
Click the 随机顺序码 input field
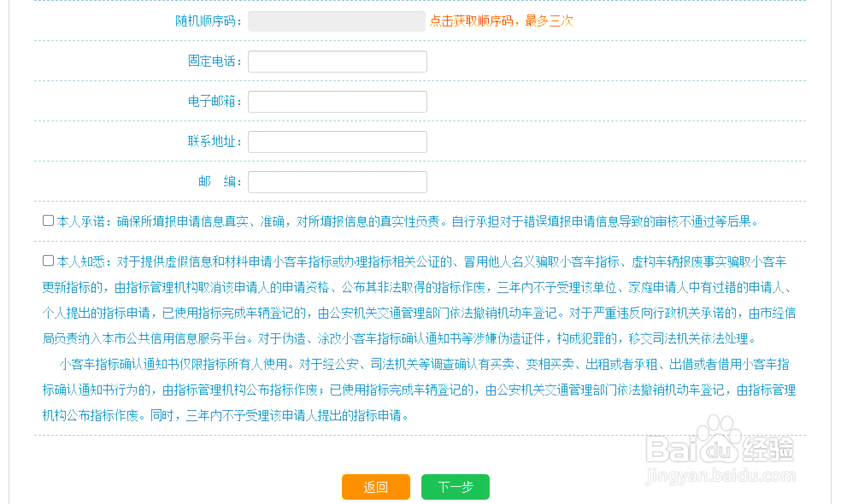[336, 21]
